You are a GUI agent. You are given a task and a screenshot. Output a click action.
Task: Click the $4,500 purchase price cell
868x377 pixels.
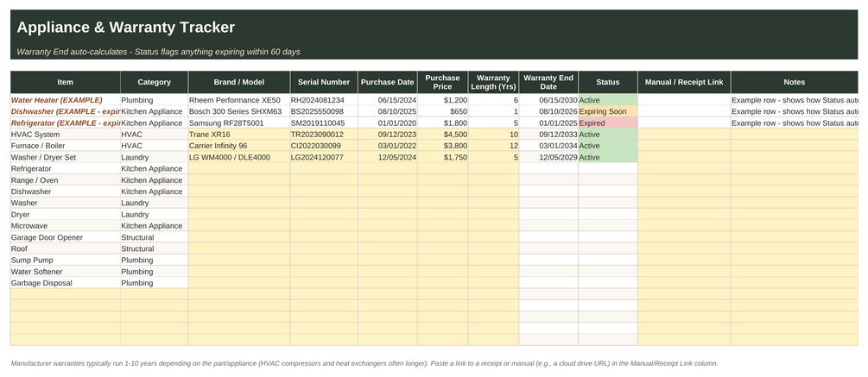point(443,135)
